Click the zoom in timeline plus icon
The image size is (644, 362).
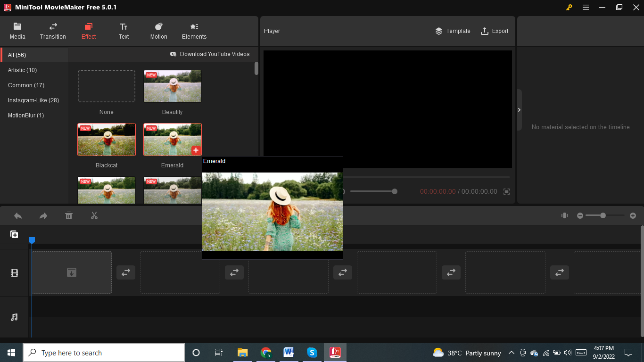(633, 215)
